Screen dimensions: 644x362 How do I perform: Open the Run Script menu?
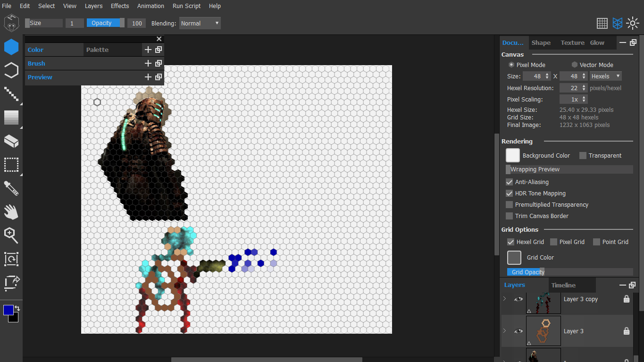click(186, 6)
